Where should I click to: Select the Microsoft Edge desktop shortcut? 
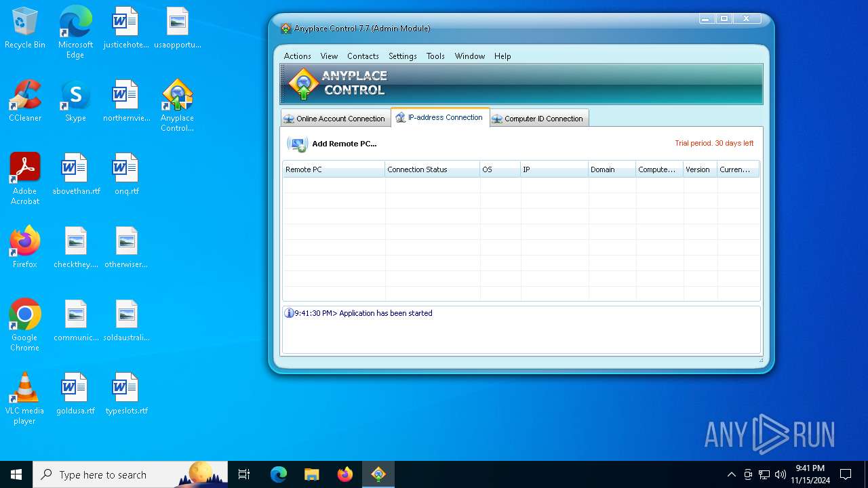pyautogui.click(x=75, y=33)
